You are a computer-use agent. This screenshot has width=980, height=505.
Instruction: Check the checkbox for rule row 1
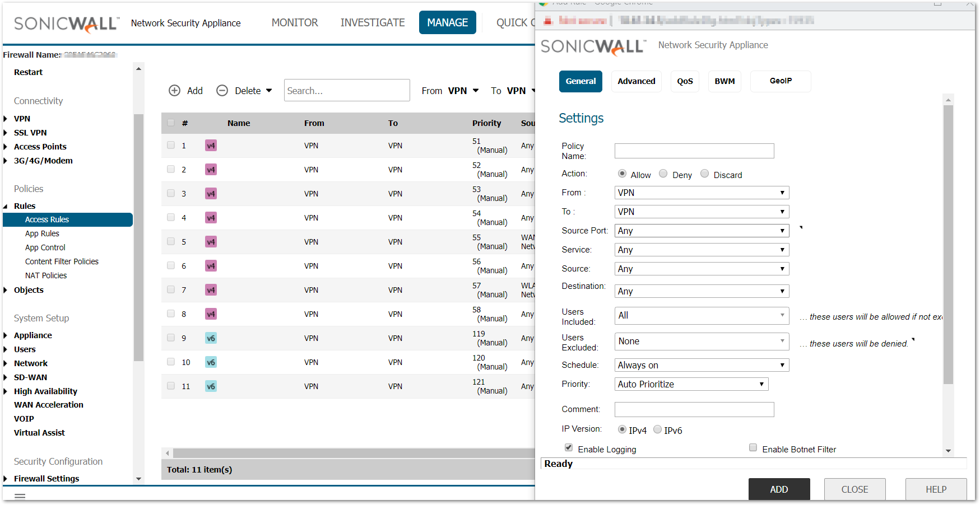171,145
